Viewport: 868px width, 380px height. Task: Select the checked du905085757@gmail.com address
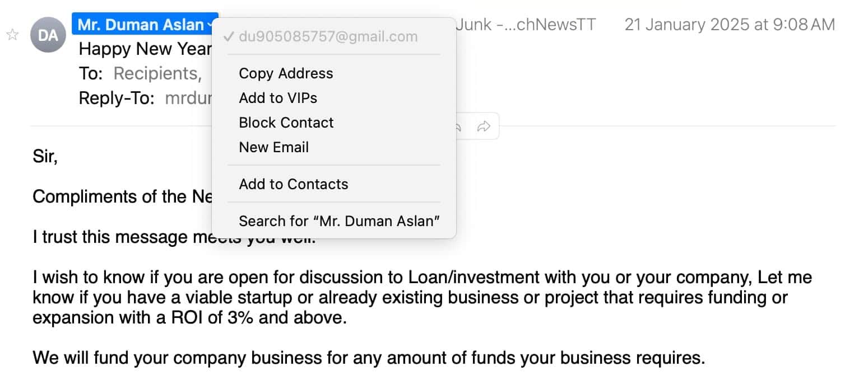pos(328,37)
